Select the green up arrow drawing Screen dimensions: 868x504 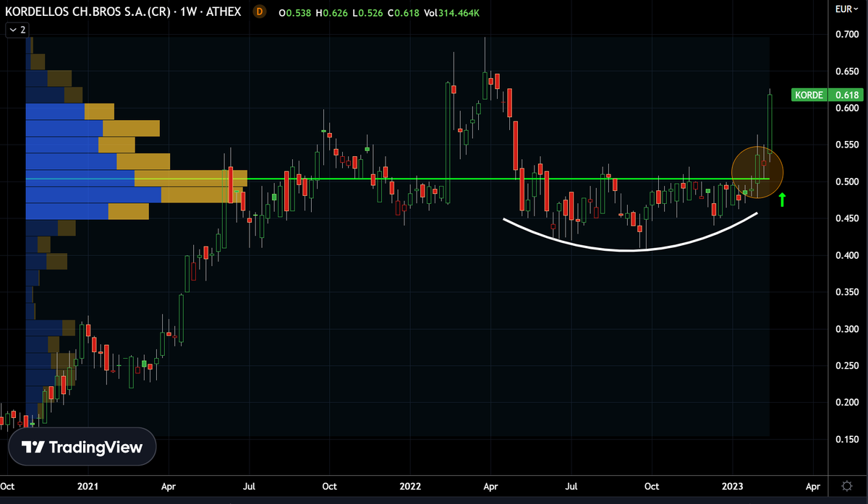[x=782, y=200]
